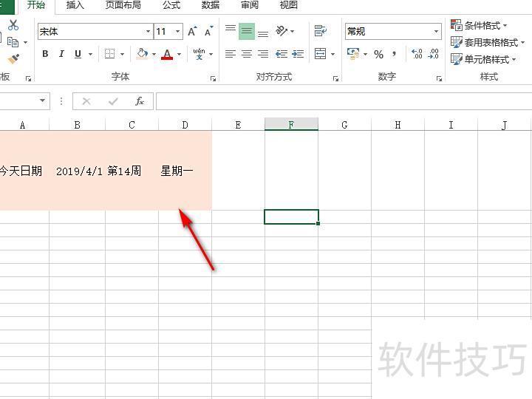Center text horizontally
The image size is (532, 399).
coord(247,54)
